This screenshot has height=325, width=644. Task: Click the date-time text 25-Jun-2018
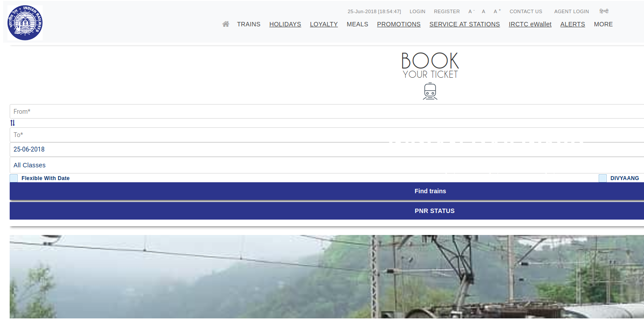(374, 11)
